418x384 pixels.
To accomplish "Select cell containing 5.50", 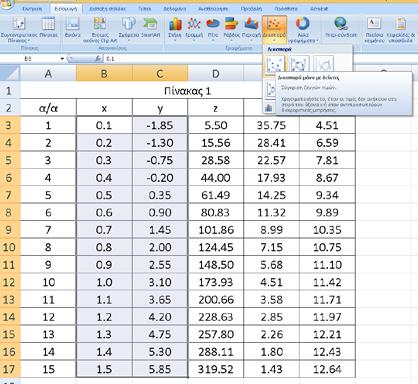I will pyautogui.click(x=216, y=125).
